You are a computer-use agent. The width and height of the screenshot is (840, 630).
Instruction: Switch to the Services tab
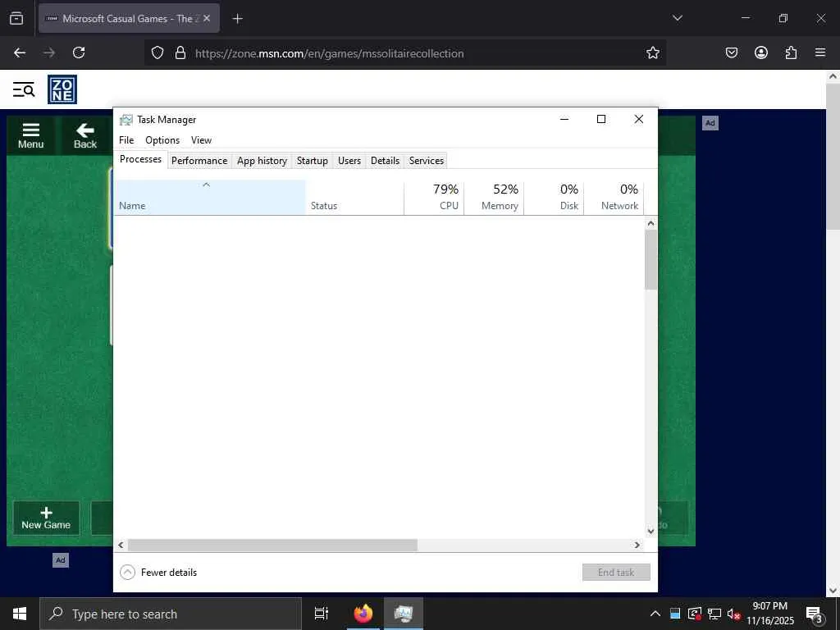click(x=427, y=161)
